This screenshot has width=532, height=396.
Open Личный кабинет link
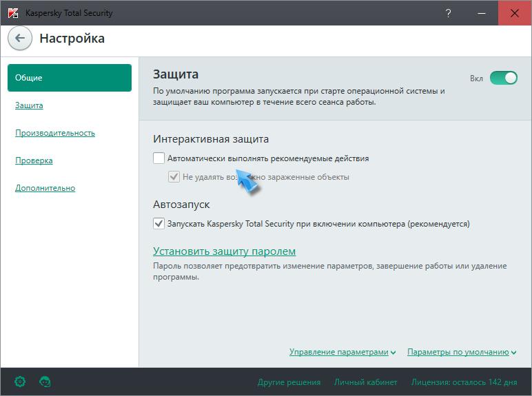(x=366, y=382)
